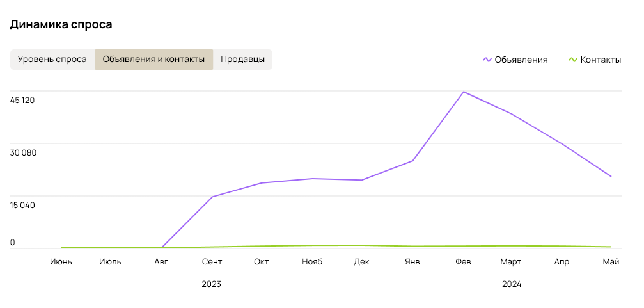Click the Динамика спроса heading
Image resolution: width=644 pixels, height=308 pixels.
[61, 24]
